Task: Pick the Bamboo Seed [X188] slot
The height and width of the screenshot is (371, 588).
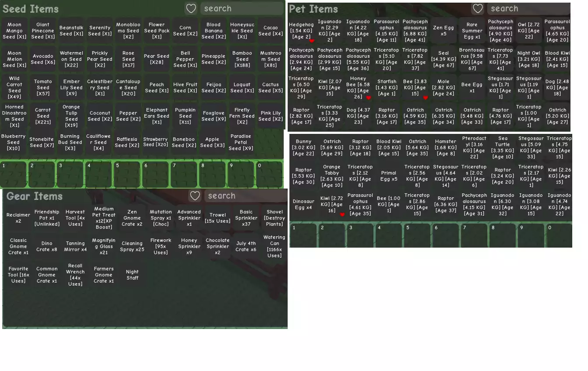Action: pos(242,59)
